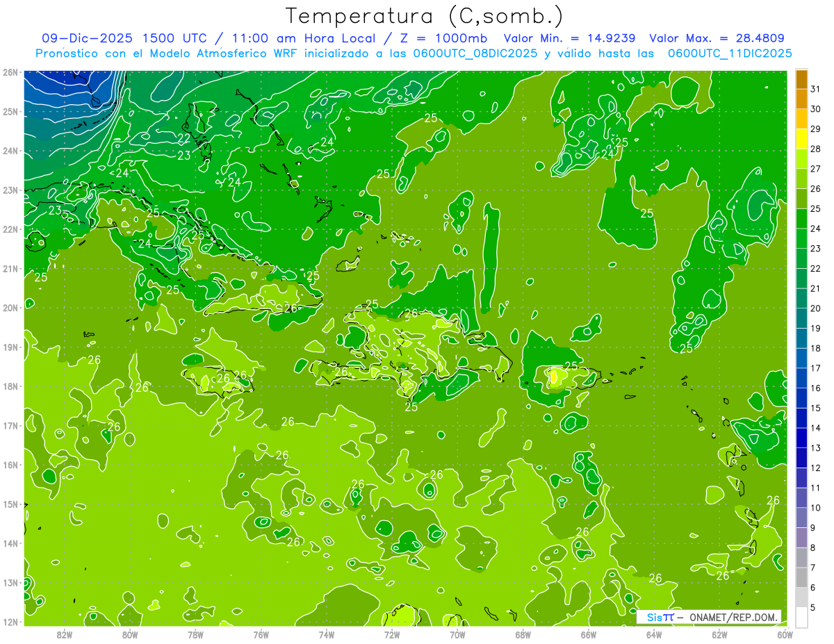Pick the colorbar swatch between 19 and 20
The width and height of the screenshot is (834, 644).
(801, 318)
